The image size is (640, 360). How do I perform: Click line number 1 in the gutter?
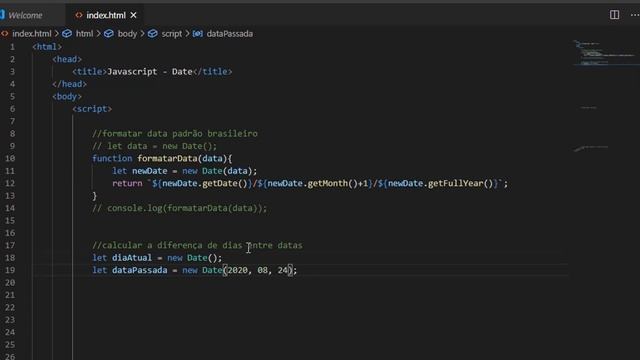[x=12, y=47]
